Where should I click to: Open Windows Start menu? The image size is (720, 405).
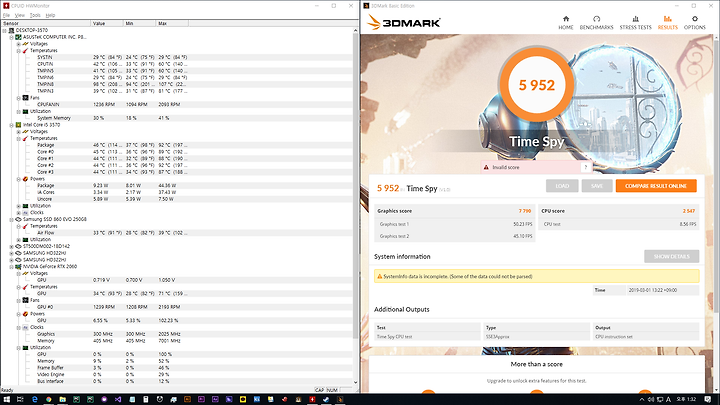[x=6, y=399]
